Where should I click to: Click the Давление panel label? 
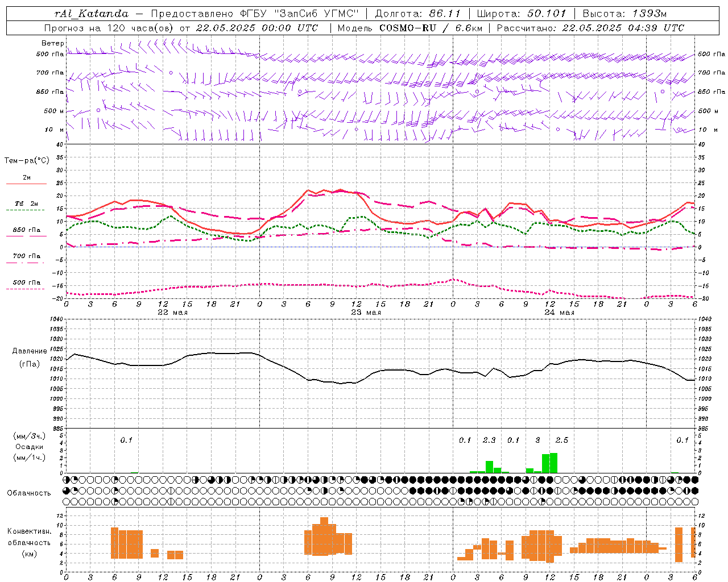[x=30, y=351]
